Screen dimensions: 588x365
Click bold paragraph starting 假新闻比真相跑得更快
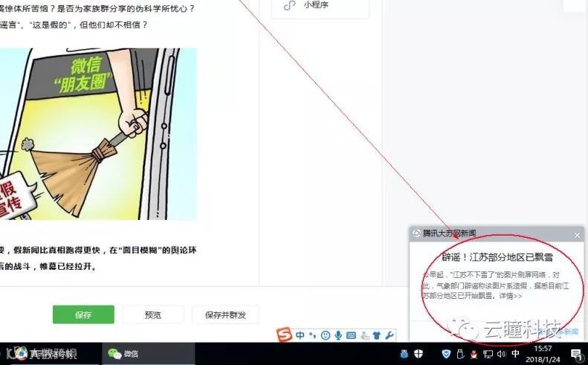pos(98,251)
